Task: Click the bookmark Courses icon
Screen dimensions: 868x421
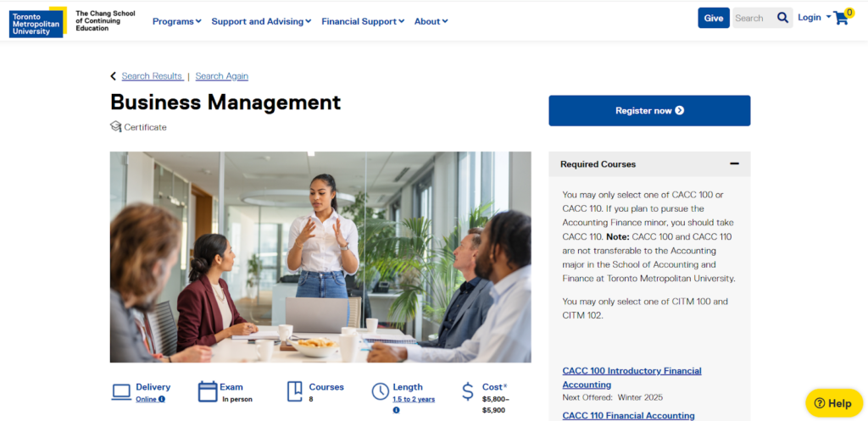Action: 294,391
